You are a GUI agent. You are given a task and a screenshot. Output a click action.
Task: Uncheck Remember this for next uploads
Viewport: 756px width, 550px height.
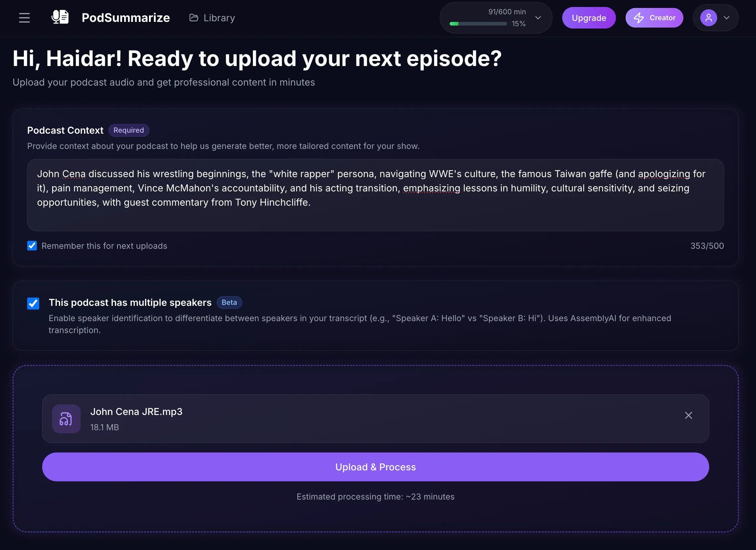(x=32, y=246)
